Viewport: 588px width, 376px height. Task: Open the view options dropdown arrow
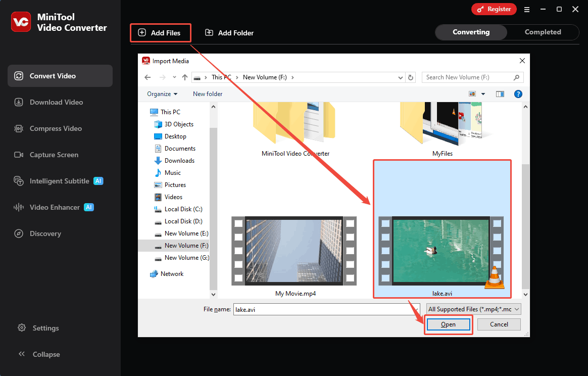click(483, 94)
